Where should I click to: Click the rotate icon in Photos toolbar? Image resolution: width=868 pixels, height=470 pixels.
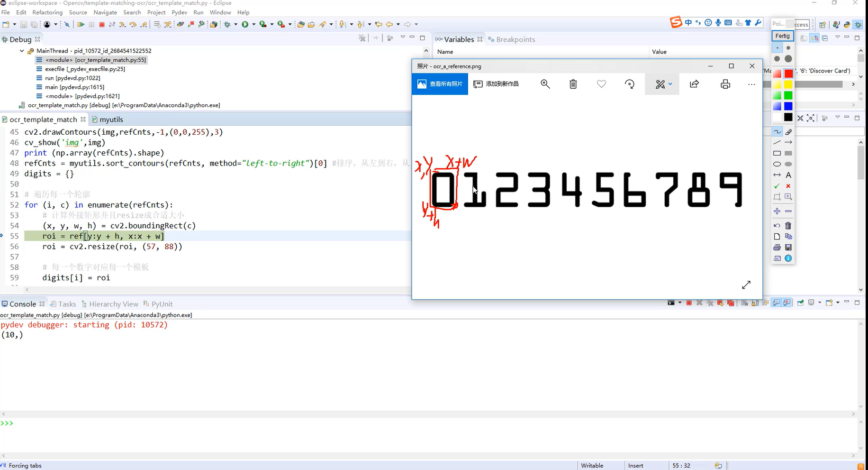click(x=630, y=84)
